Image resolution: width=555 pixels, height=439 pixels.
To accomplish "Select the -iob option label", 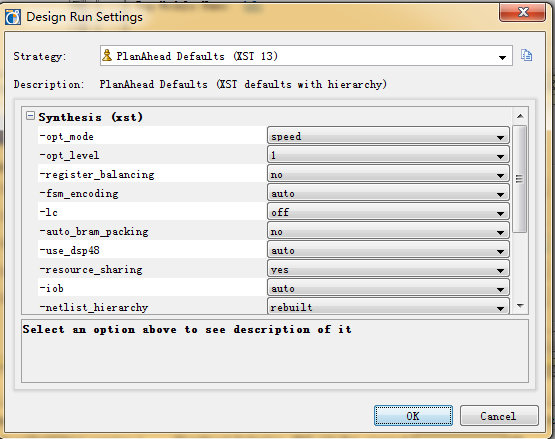I will 52,289.
